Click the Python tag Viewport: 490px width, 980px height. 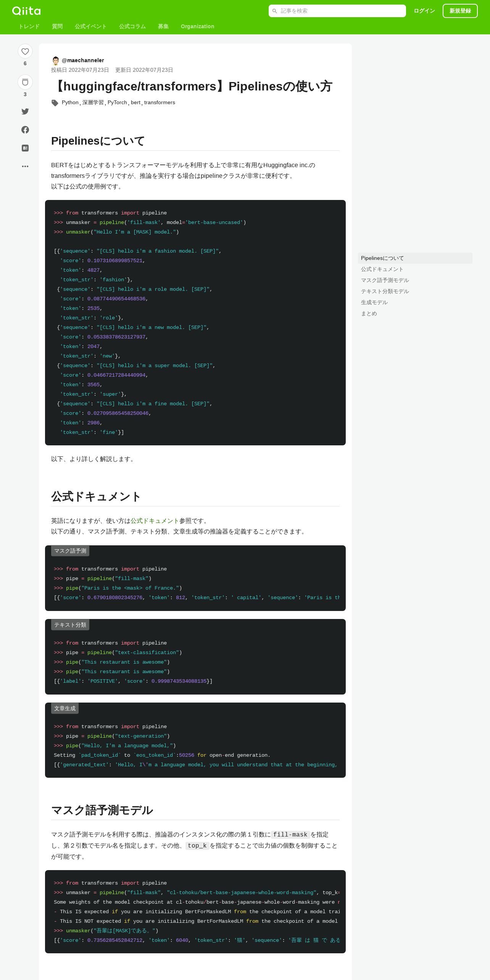pyautogui.click(x=70, y=103)
